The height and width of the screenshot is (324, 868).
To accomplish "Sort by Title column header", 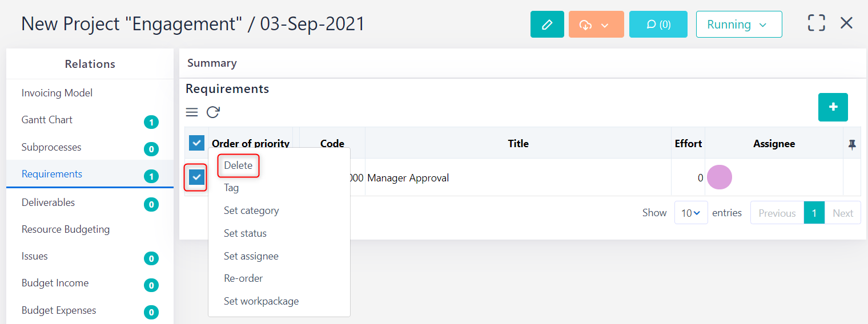I will tap(518, 144).
